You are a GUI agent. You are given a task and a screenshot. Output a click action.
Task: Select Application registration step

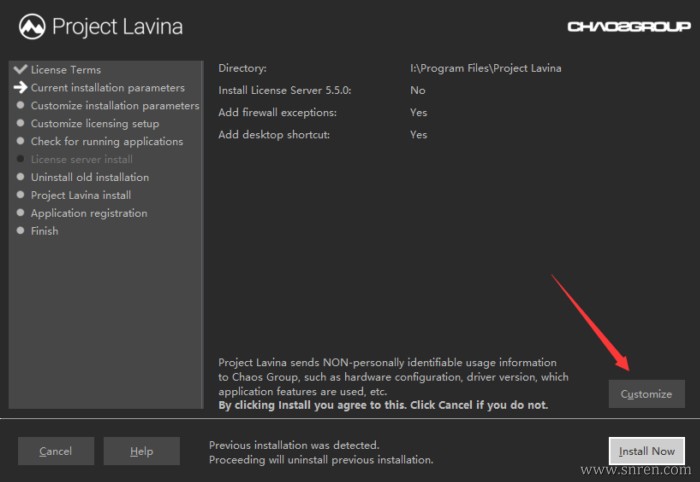tap(89, 213)
